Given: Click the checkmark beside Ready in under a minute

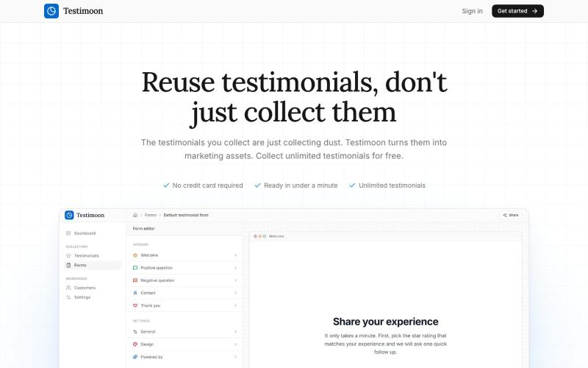Looking at the screenshot, I should point(258,185).
